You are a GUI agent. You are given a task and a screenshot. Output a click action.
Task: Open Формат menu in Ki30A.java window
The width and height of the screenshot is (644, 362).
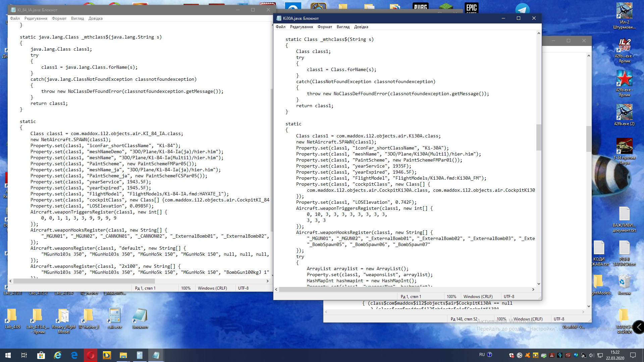[325, 27]
